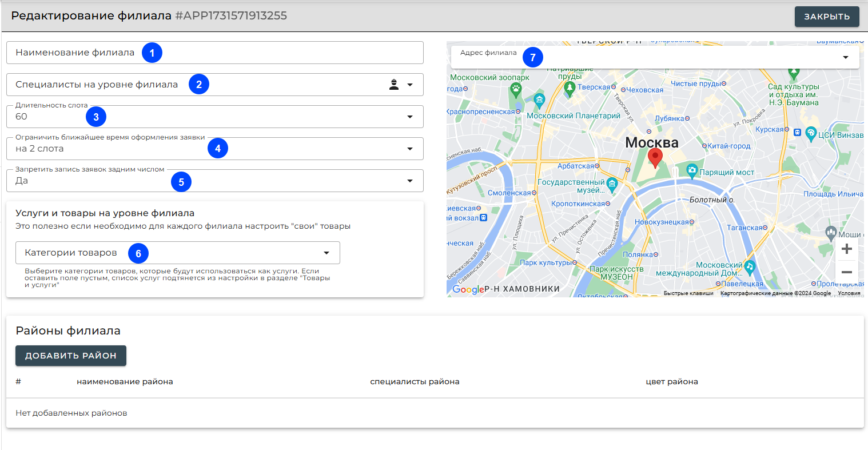Screen dimensions: 868x450
Task: Click the arrow in Категории товаров field
Action: (327, 253)
